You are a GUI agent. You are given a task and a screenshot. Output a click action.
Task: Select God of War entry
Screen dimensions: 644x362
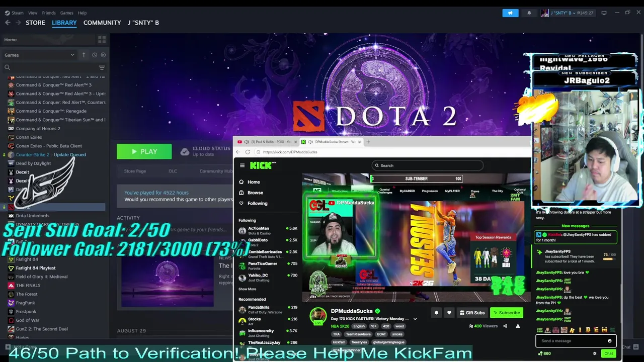(27, 320)
